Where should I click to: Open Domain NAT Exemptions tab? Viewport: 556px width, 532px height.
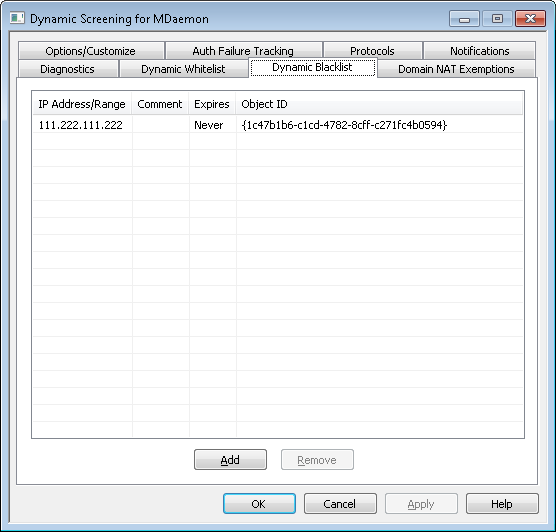tap(456, 69)
